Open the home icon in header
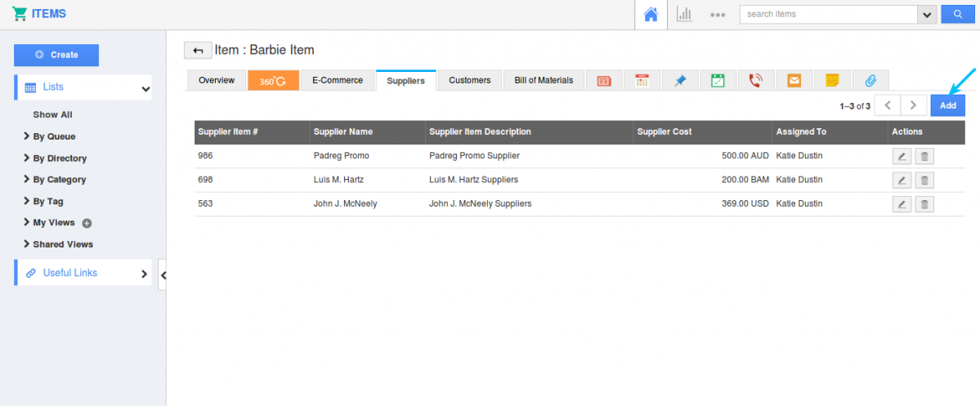980x406 pixels. 651,15
